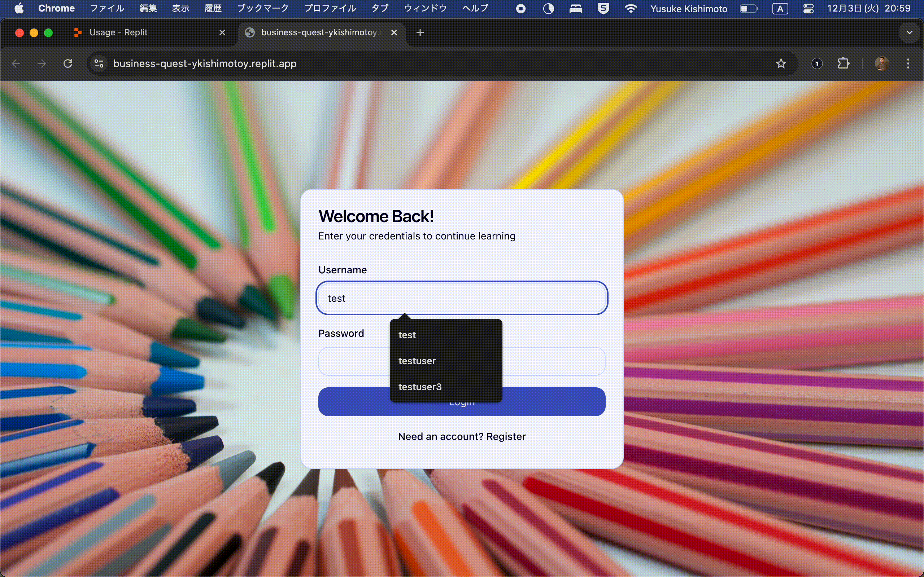924x577 pixels.
Task: Click the profile avatar in toolbar
Action: [x=882, y=63]
